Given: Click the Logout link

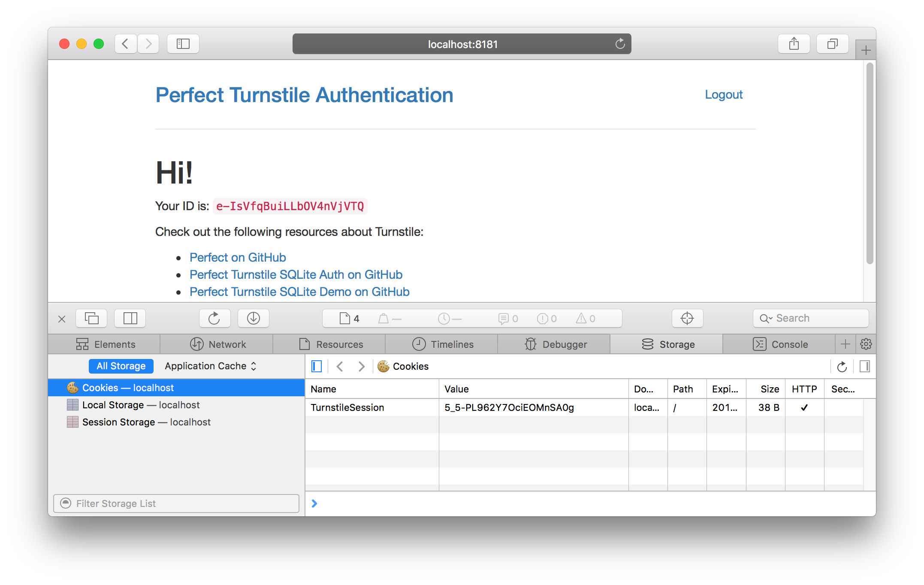Looking at the screenshot, I should [x=724, y=94].
